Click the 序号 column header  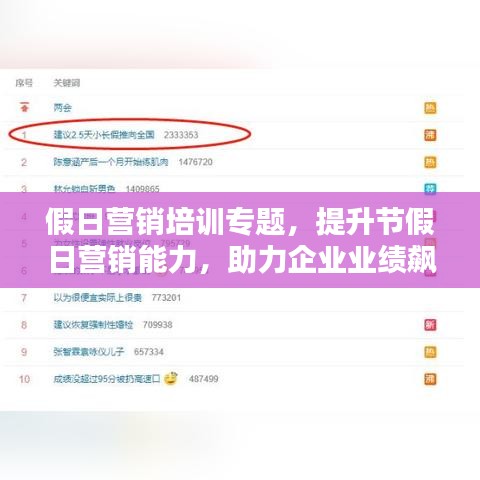tap(24, 83)
